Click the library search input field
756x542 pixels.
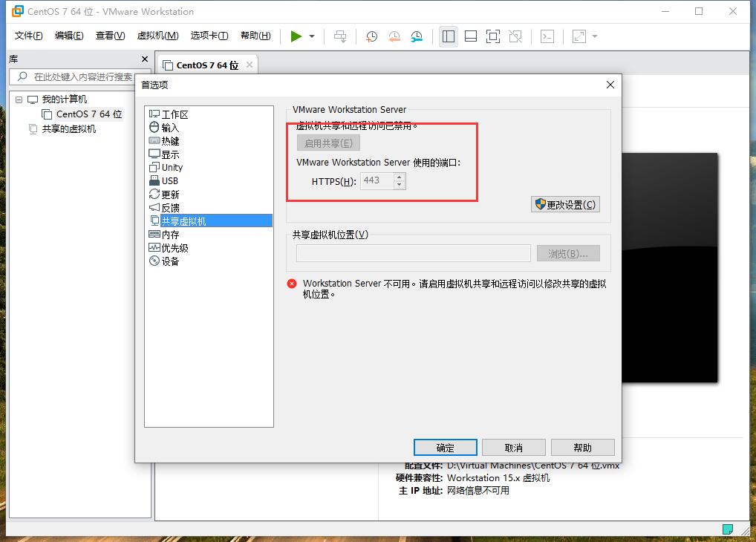[80, 76]
